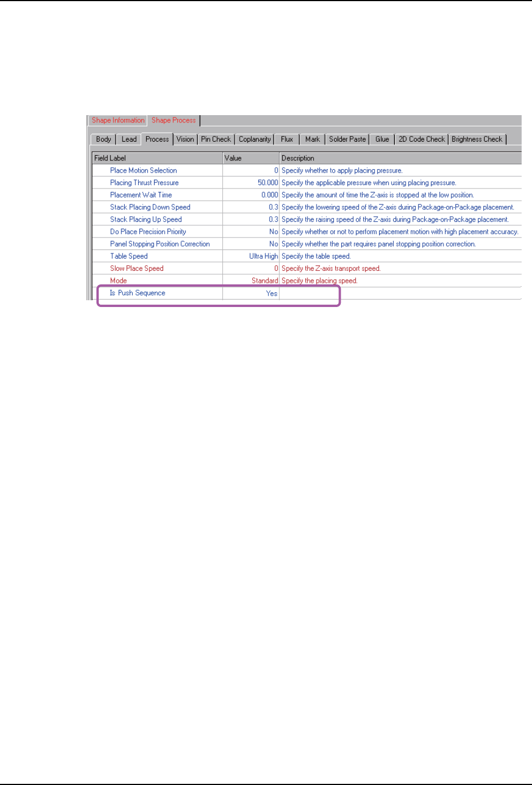Switch to the Flux tab
The image size is (532, 785).
287,139
